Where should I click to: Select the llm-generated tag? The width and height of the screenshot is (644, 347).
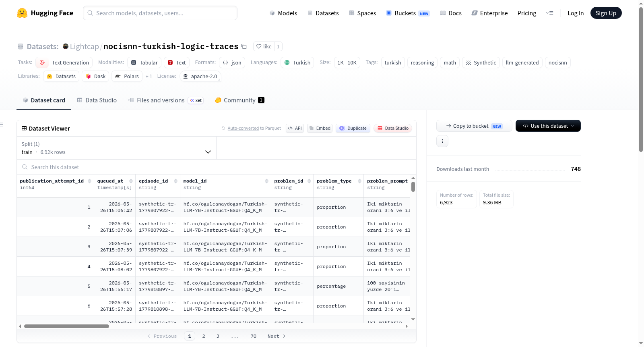522,62
